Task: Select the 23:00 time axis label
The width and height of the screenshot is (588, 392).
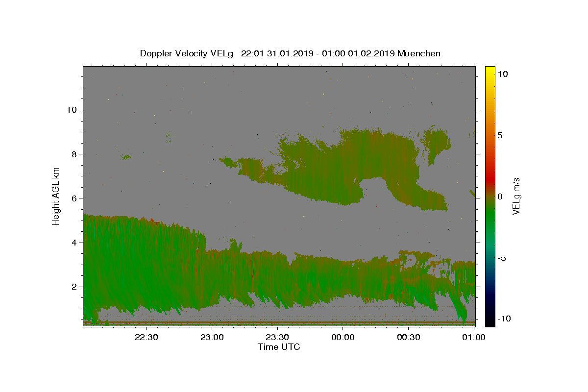Action: pos(212,337)
